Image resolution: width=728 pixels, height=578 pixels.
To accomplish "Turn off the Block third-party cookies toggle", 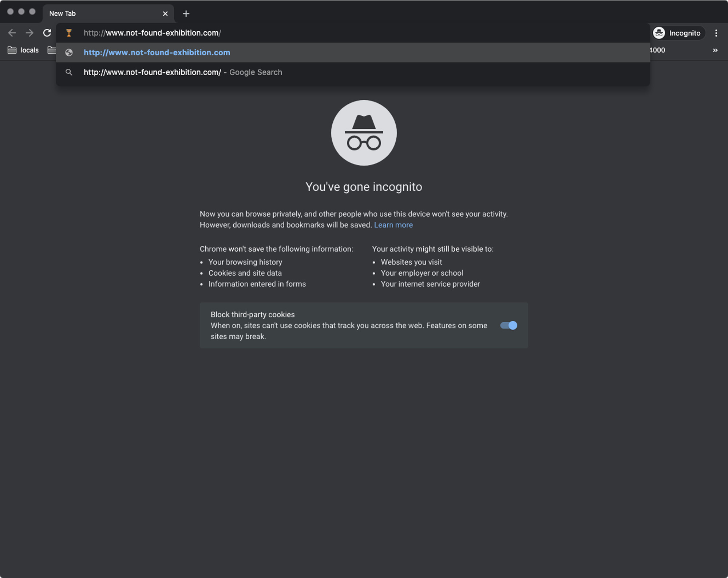I will click(509, 325).
